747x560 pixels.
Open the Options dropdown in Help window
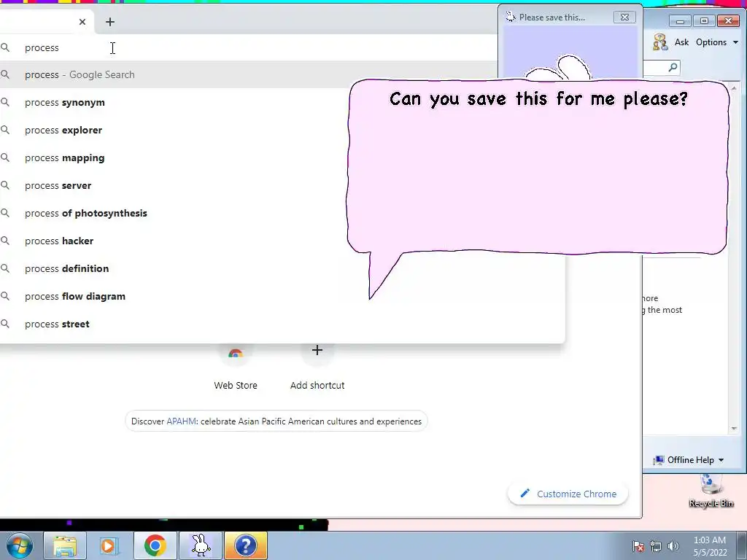[x=716, y=42]
